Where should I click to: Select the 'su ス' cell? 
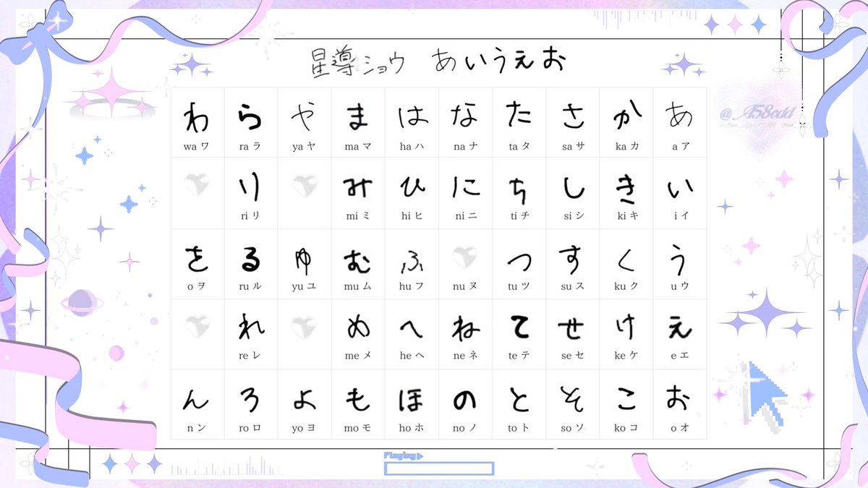[x=573, y=263]
